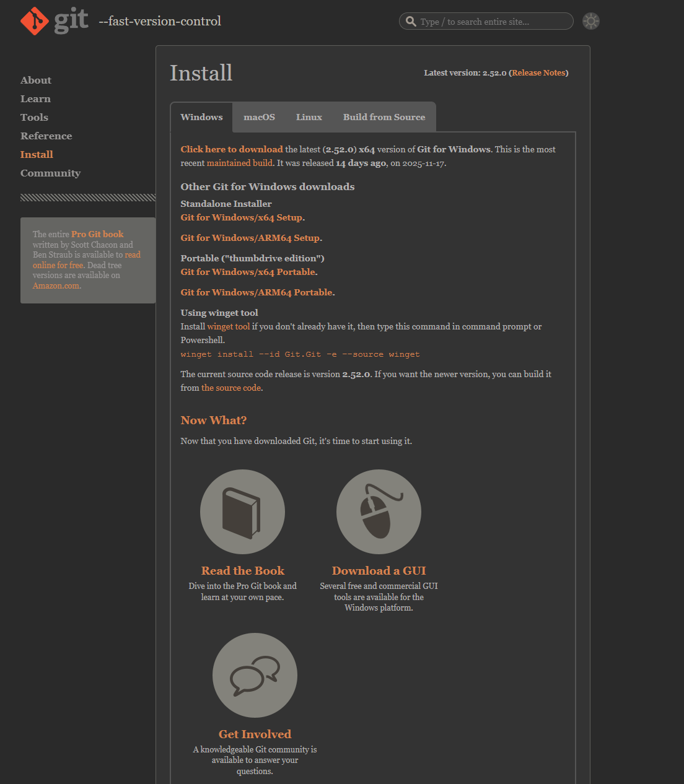Open Community in sidebar
This screenshot has width=684, height=784.
(x=50, y=173)
